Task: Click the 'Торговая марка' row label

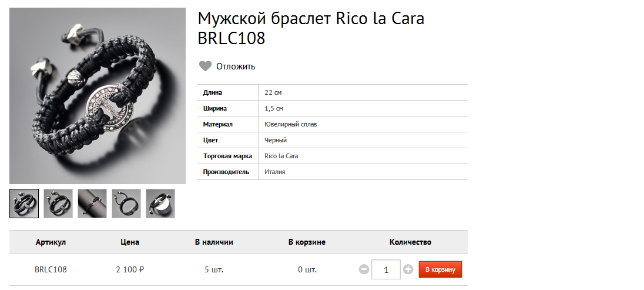Action: (227, 156)
